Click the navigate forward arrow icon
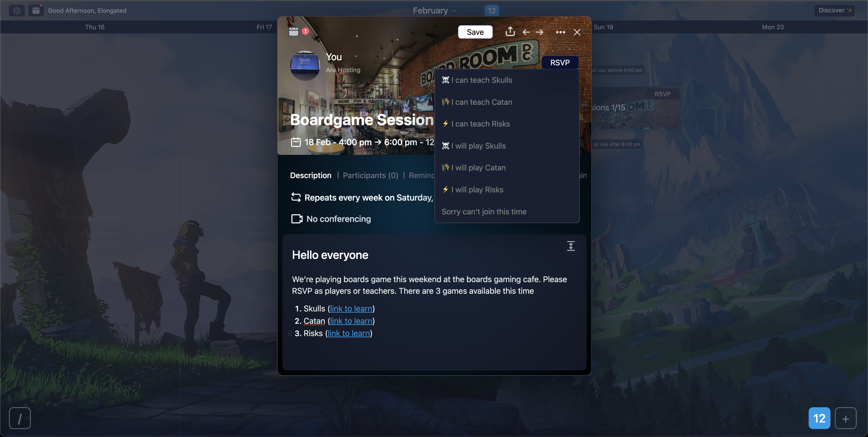This screenshot has width=868, height=437. [x=540, y=31]
